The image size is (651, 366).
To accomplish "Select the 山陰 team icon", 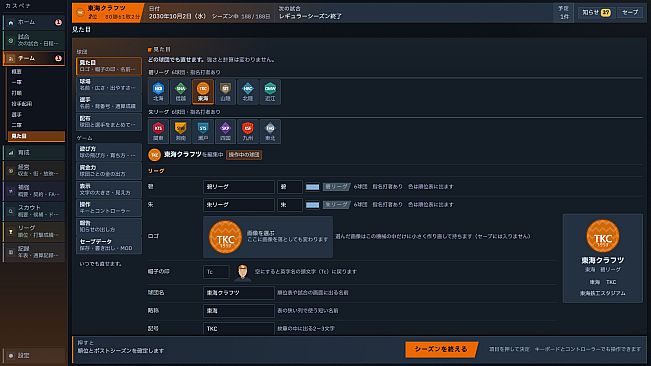I will [225, 92].
